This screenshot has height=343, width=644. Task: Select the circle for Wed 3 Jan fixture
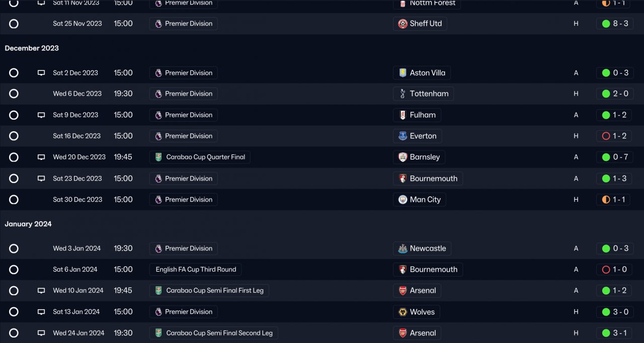(14, 248)
